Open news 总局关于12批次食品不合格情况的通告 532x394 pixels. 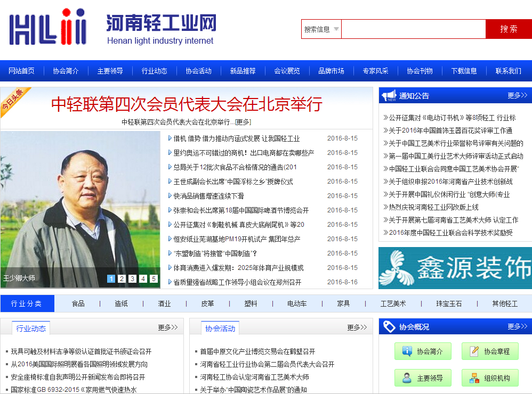235,167
